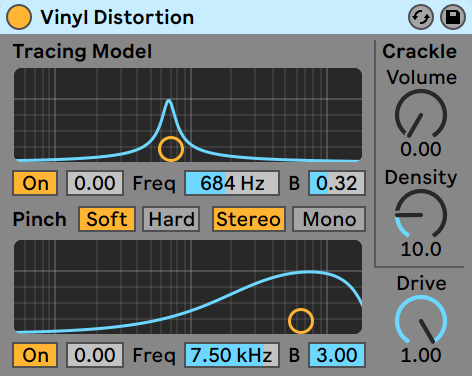The height and width of the screenshot is (376, 472).
Task: Select the Soft pinch mode
Action: coord(107,219)
